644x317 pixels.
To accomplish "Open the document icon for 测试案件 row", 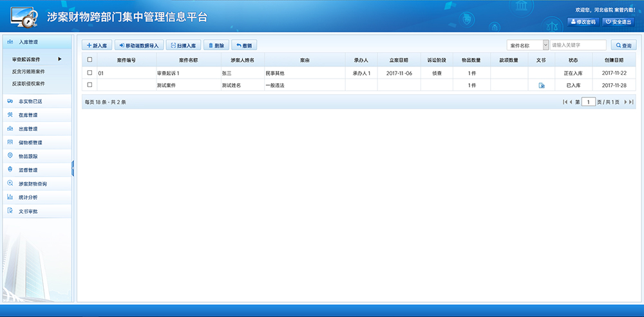I will pyautogui.click(x=542, y=85).
